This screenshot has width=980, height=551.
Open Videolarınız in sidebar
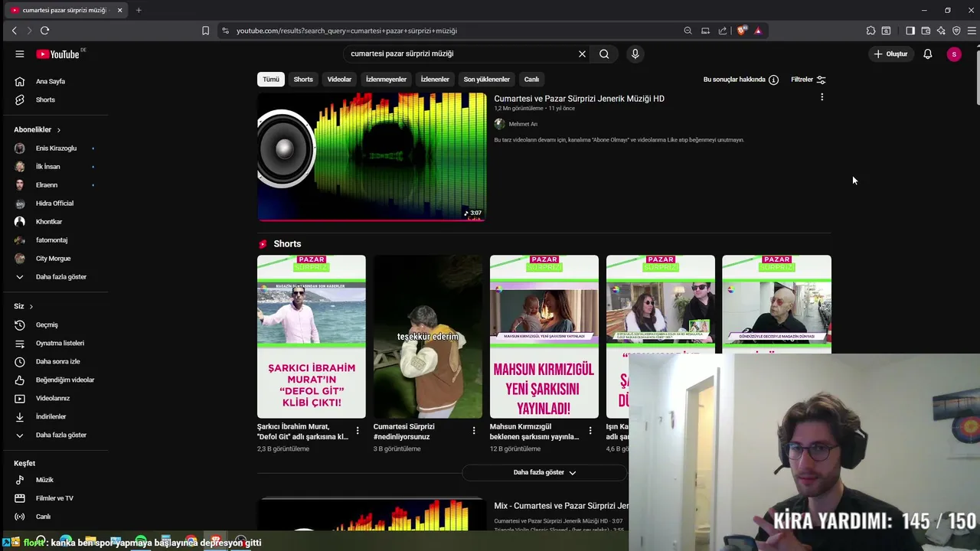(x=54, y=398)
